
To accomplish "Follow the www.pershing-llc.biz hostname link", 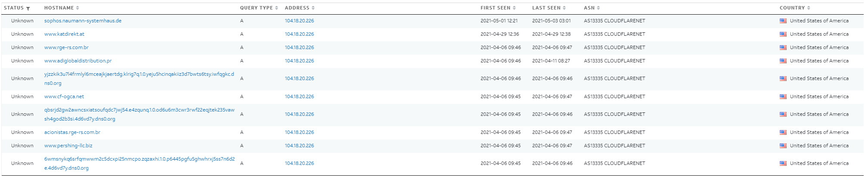I will point(68,146).
